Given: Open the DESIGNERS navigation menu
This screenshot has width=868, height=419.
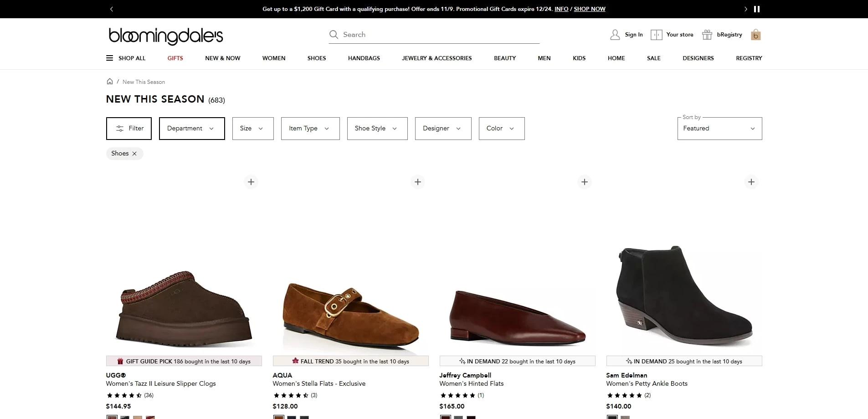Looking at the screenshot, I should point(698,58).
